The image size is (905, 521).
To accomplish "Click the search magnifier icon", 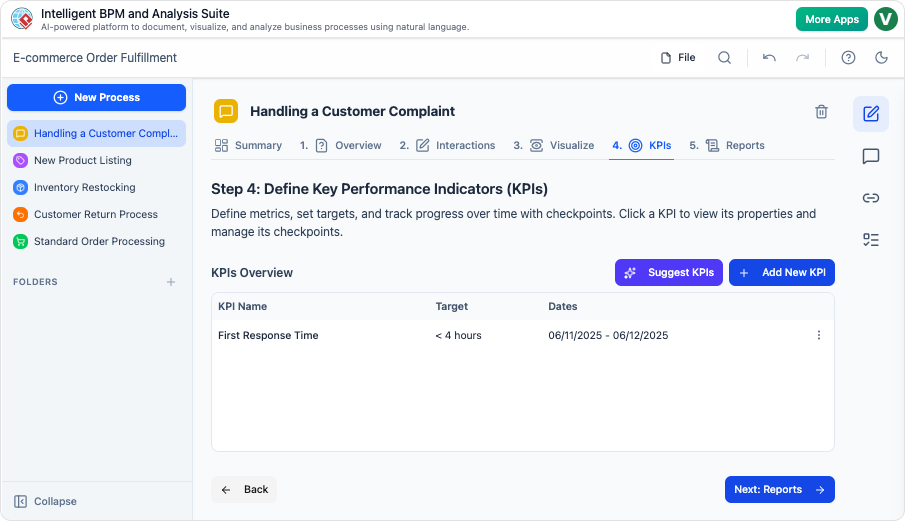I will [x=724, y=58].
